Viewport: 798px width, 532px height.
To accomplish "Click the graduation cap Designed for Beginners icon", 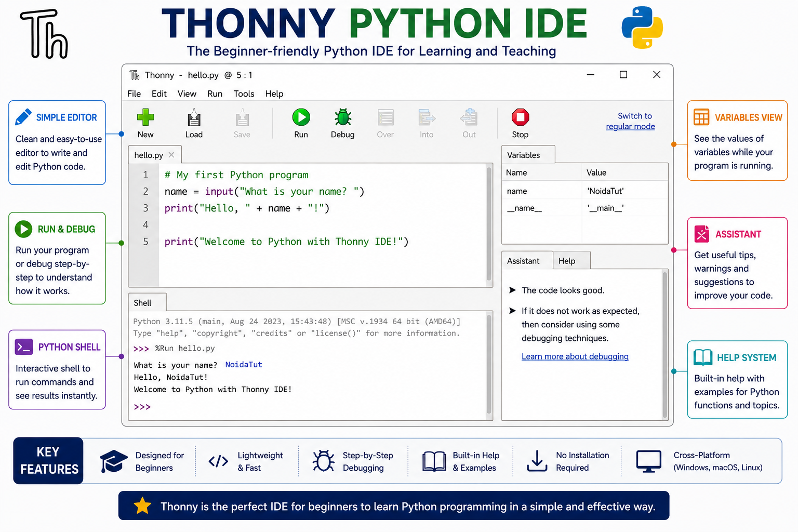I will (113, 461).
